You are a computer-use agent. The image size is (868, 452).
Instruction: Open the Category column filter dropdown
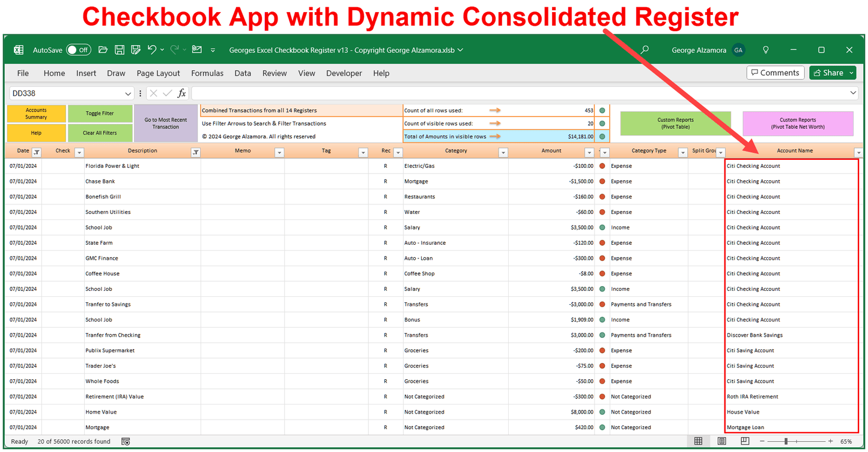(x=503, y=153)
